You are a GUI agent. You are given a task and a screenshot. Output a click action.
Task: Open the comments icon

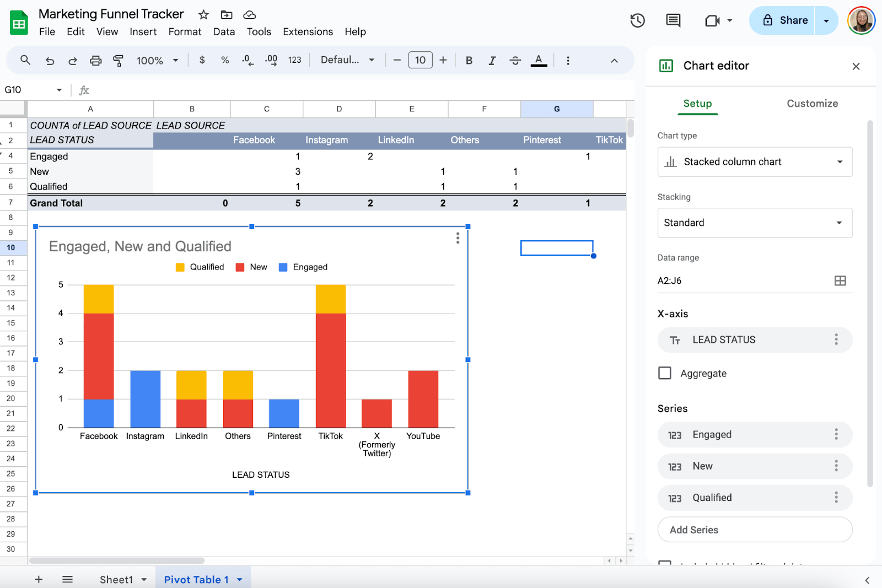coord(673,20)
